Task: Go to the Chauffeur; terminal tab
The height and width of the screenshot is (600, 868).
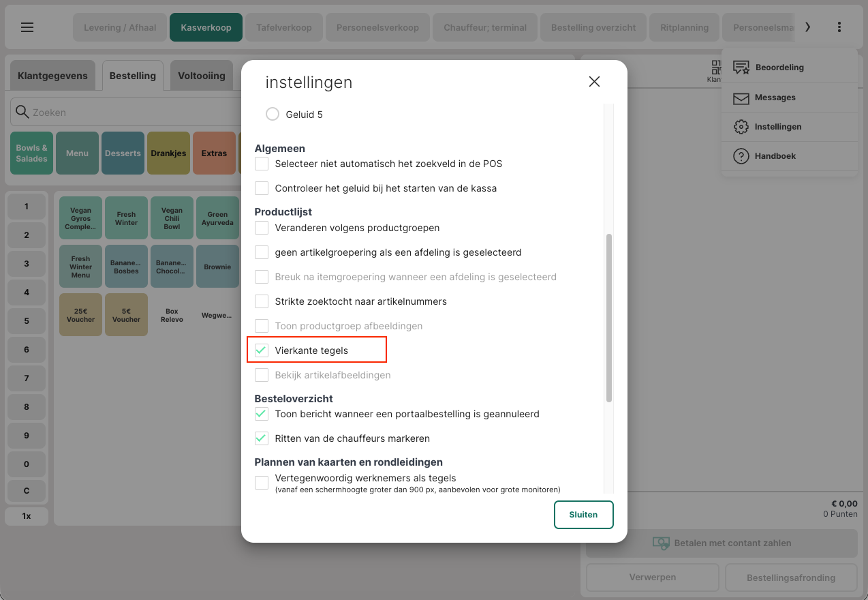Action: coord(485,27)
